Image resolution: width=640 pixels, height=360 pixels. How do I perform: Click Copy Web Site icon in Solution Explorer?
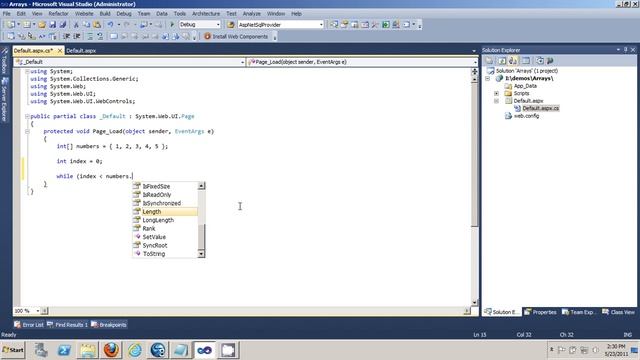click(540, 61)
